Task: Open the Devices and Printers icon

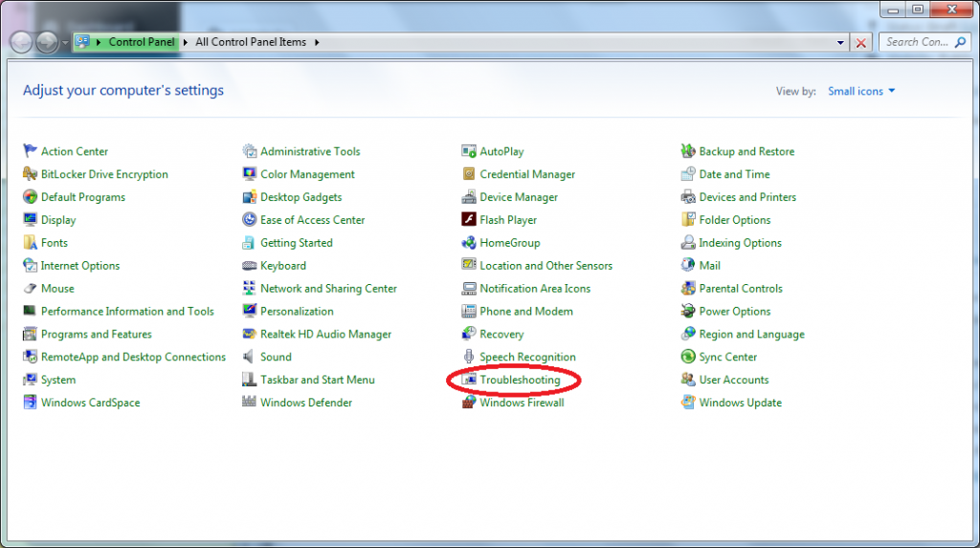Action: pos(688,197)
